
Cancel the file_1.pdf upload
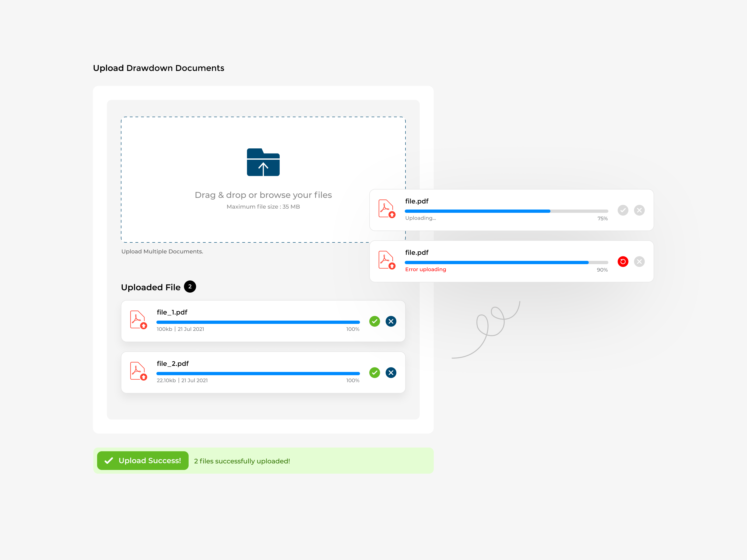[x=391, y=321]
